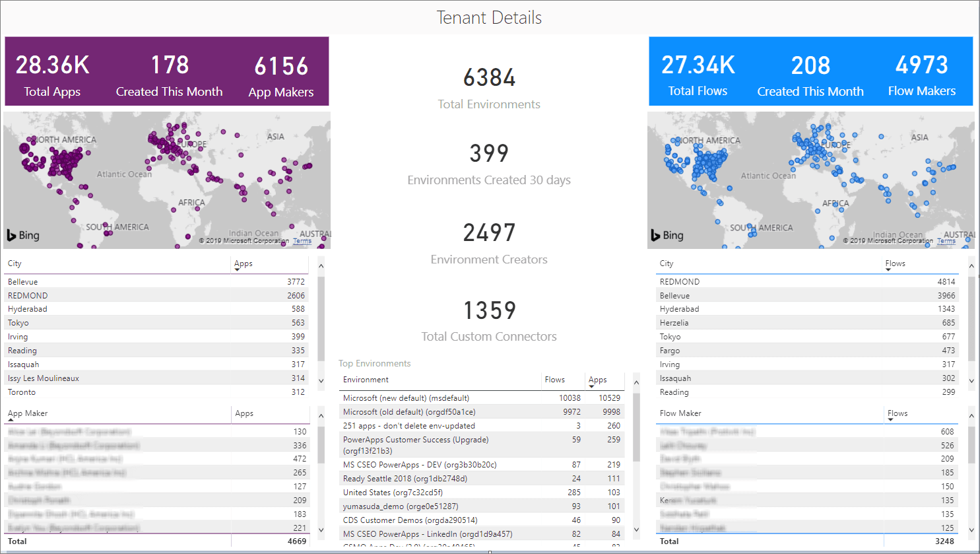This screenshot has height=554, width=980.
Task: Click the Environment column header
Action: point(366,380)
